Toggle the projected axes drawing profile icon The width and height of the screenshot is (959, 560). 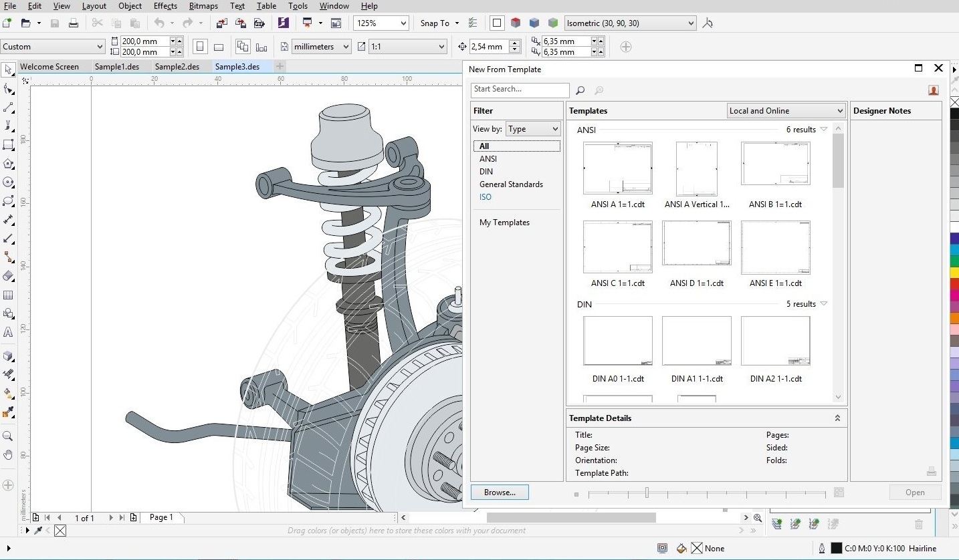pos(708,23)
